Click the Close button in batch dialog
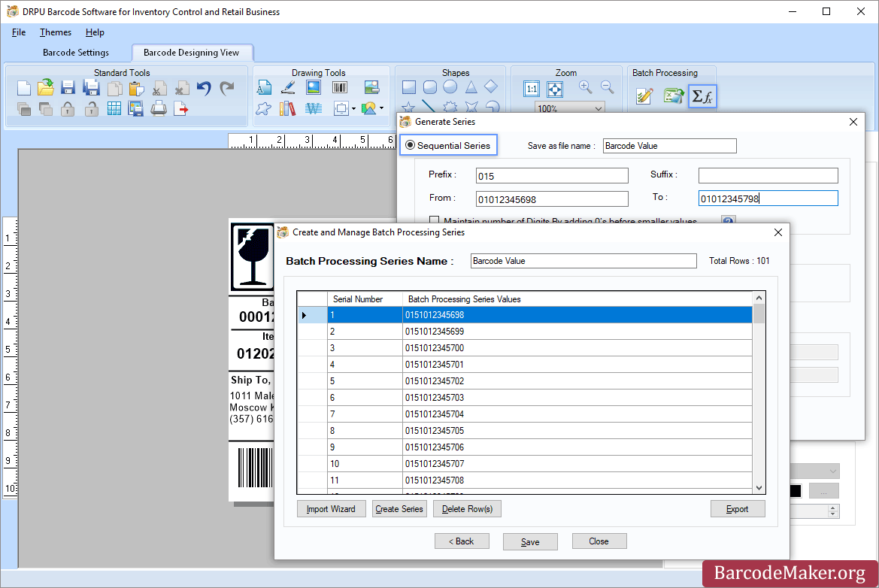The height and width of the screenshot is (588, 879). tap(599, 541)
